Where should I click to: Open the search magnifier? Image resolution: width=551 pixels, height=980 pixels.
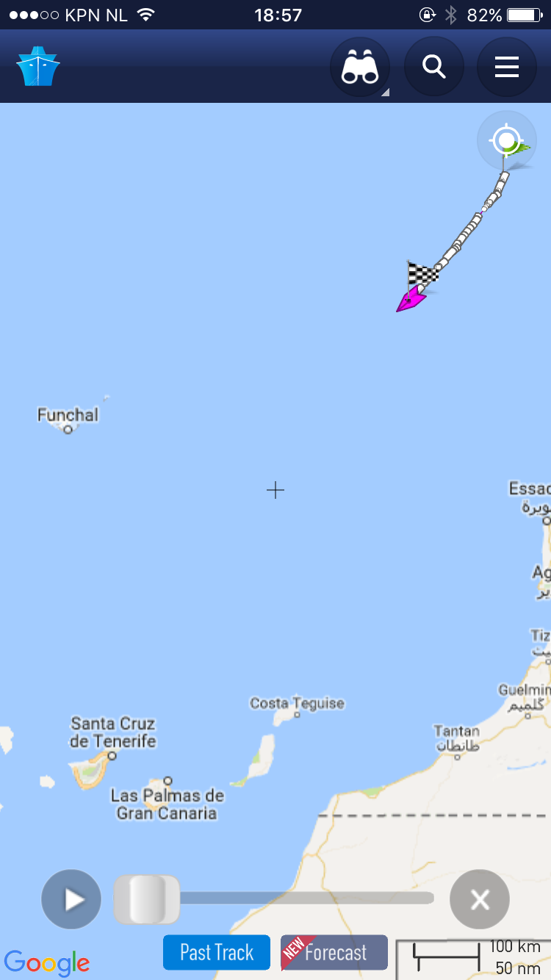[x=434, y=67]
